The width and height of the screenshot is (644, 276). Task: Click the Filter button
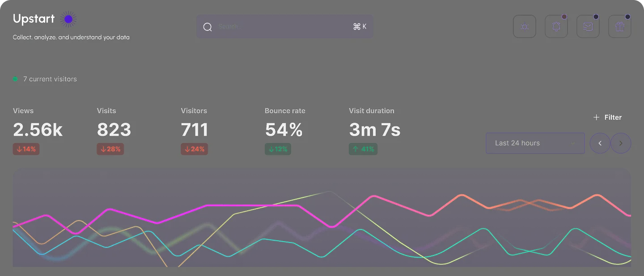(613, 117)
